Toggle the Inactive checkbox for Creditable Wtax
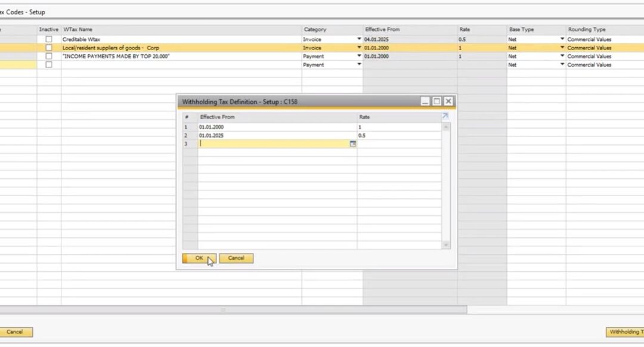 (49, 38)
